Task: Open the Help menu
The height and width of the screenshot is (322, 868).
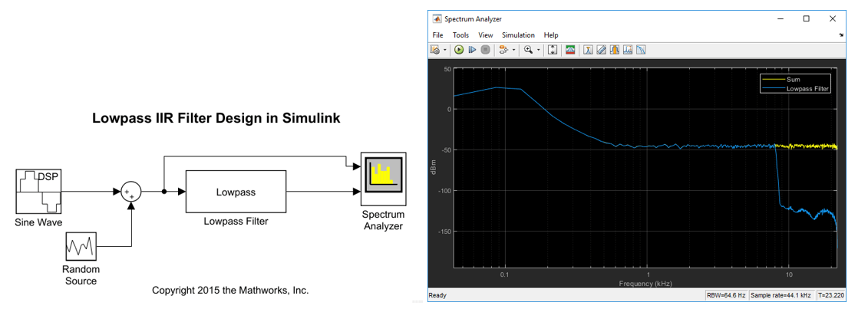Action: point(551,34)
